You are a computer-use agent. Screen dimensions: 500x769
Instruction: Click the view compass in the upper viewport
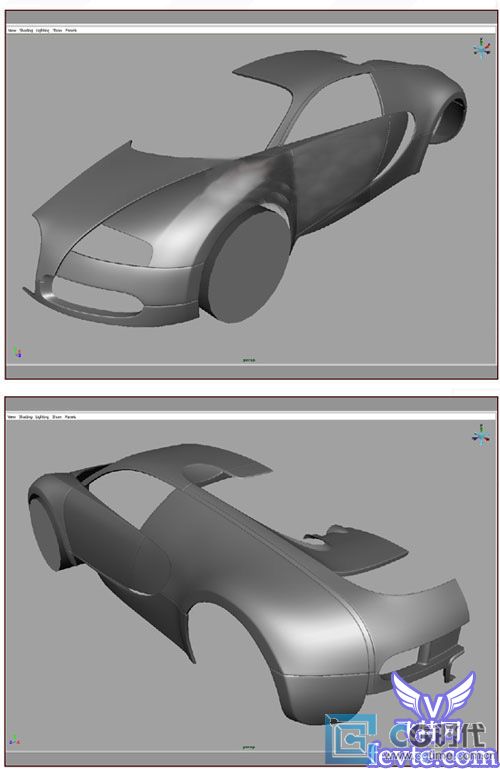pyautogui.click(x=482, y=49)
